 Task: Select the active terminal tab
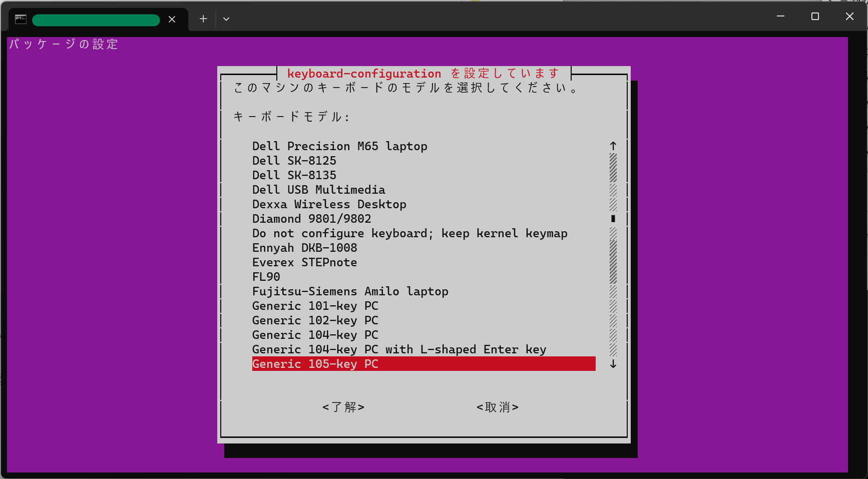(x=96, y=20)
